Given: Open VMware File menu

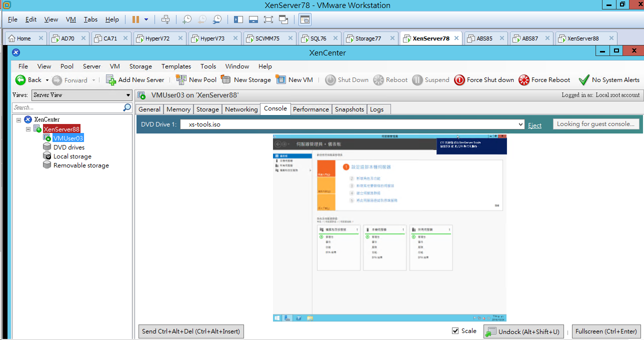Looking at the screenshot, I should [12, 19].
